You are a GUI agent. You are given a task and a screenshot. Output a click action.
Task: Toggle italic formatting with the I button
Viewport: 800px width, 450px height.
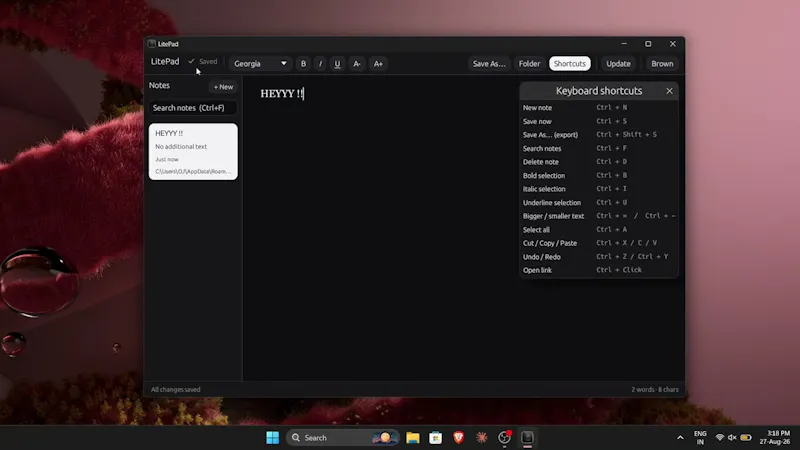click(320, 64)
